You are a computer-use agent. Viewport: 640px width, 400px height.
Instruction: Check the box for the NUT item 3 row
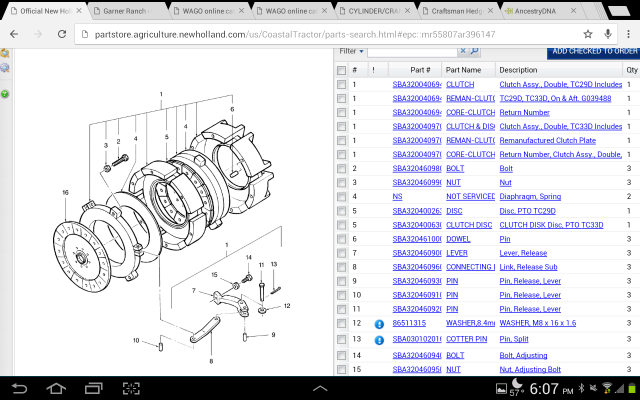(341, 182)
